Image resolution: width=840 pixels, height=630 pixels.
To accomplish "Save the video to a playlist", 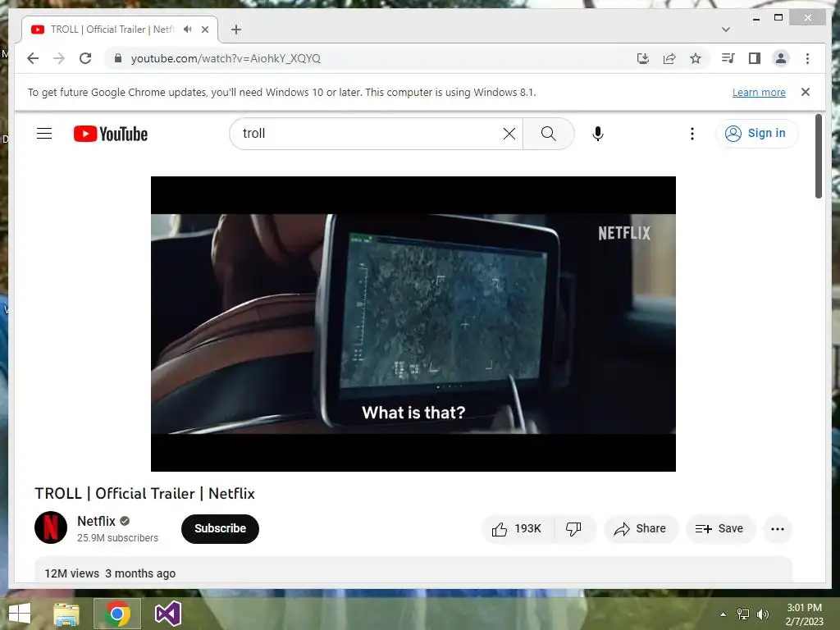I will [720, 529].
